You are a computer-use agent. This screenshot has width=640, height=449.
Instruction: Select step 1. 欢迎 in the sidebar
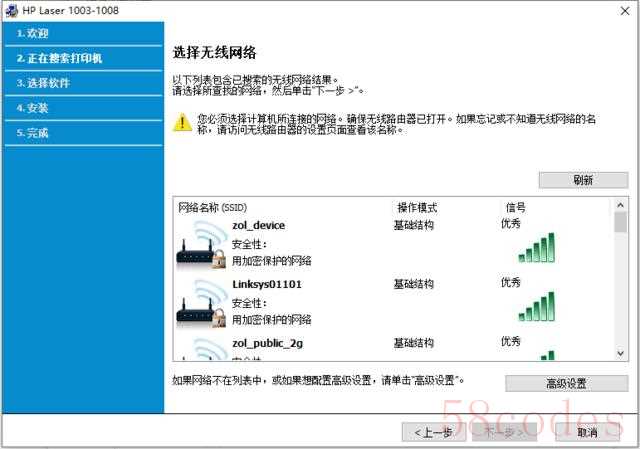click(x=84, y=33)
